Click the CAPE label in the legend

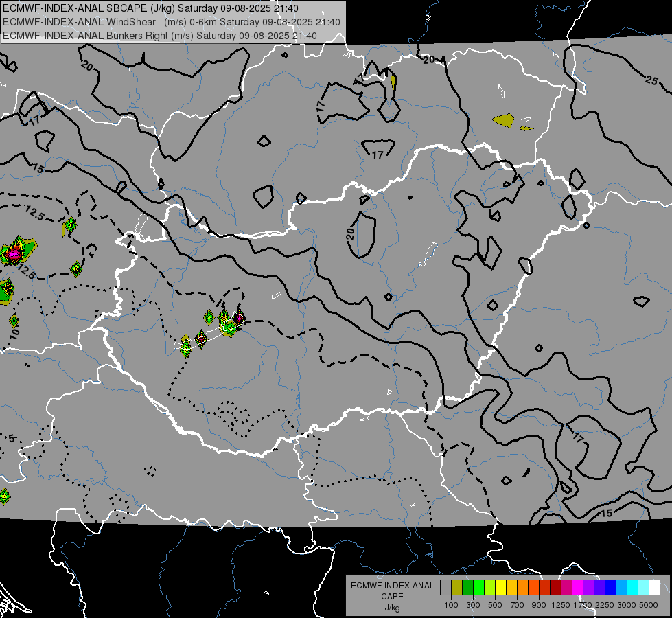[x=392, y=597]
